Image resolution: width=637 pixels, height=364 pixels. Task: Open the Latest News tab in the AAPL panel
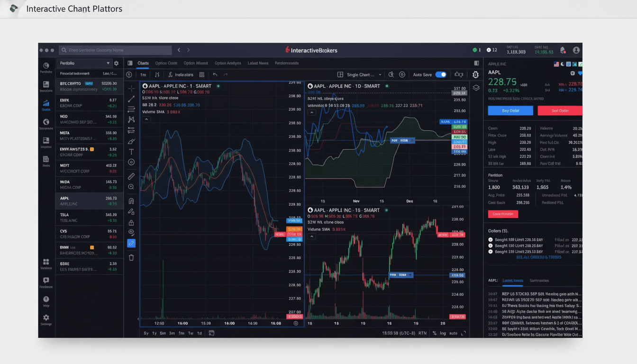coord(512,280)
